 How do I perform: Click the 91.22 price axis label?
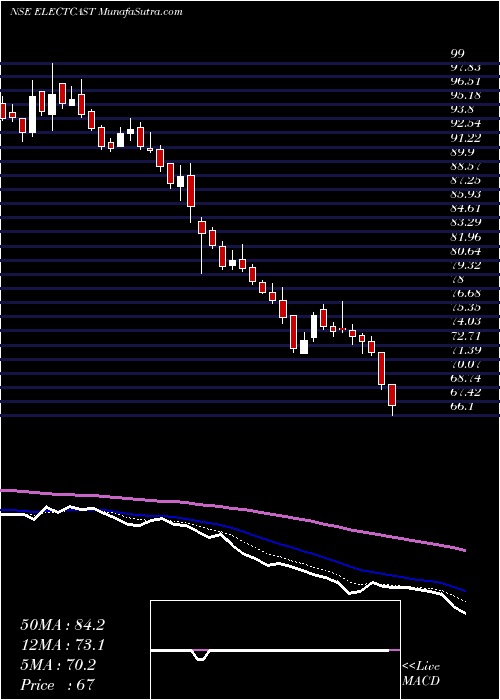click(466, 138)
